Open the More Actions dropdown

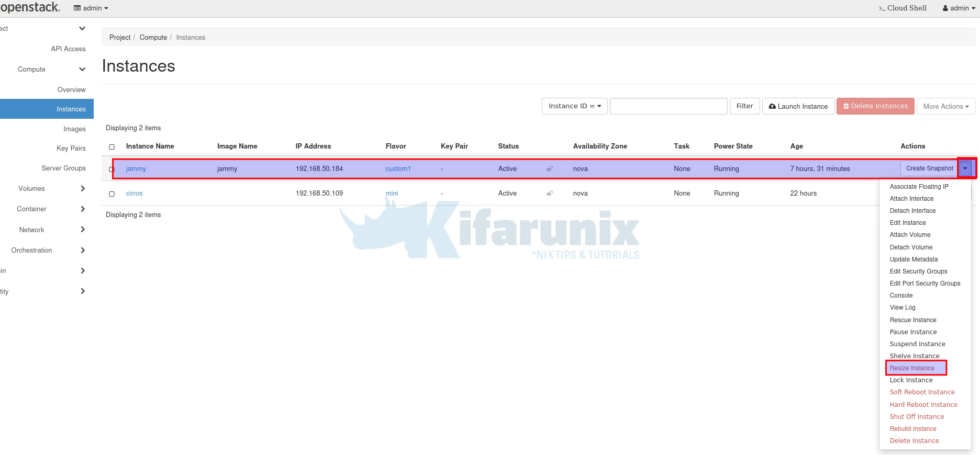(x=946, y=106)
